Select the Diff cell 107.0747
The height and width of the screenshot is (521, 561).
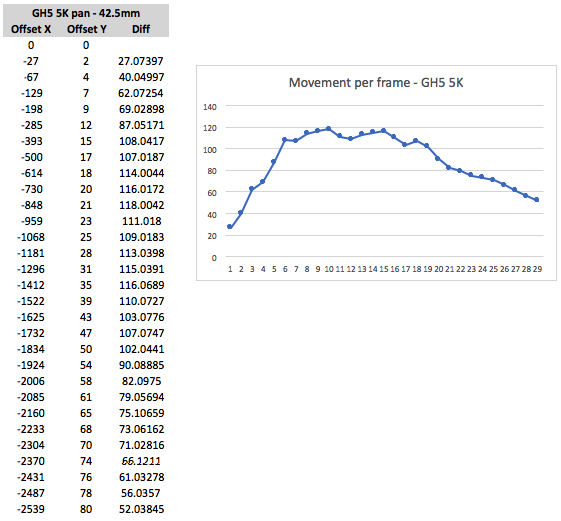point(141,333)
